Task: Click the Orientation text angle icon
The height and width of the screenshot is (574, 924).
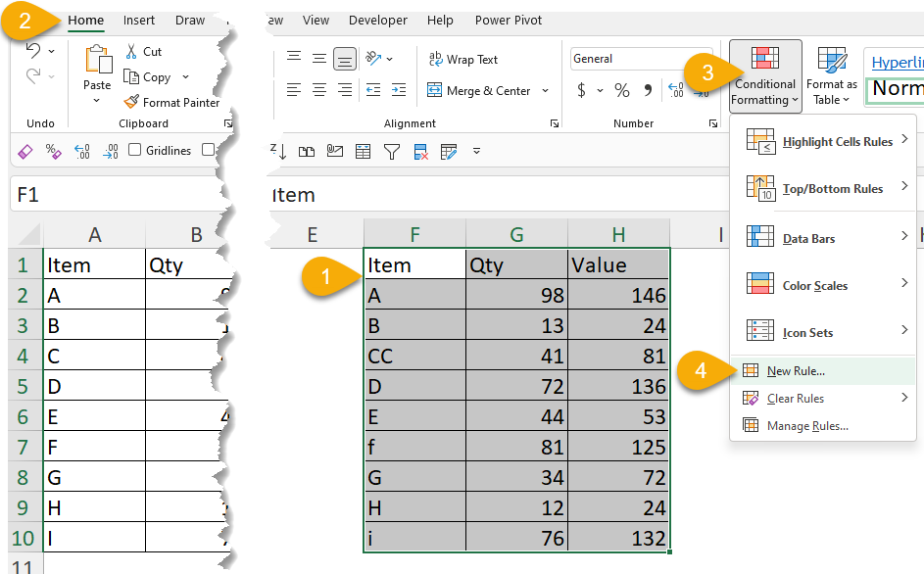Action: click(x=373, y=59)
